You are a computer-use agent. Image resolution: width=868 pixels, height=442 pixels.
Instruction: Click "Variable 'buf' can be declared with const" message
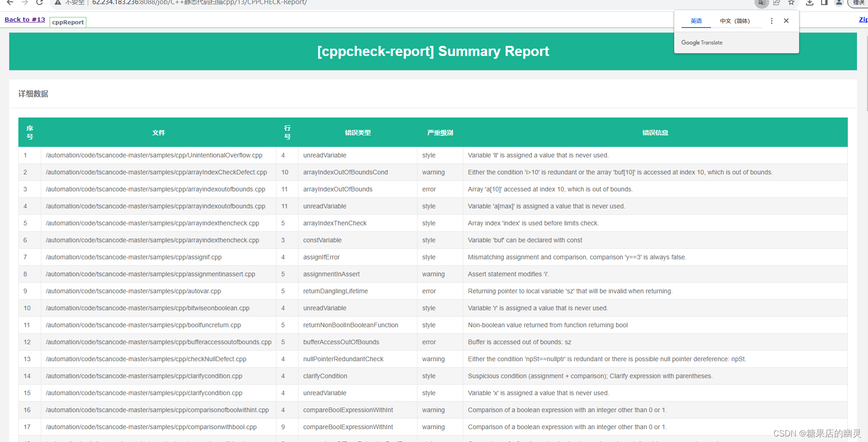click(525, 240)
